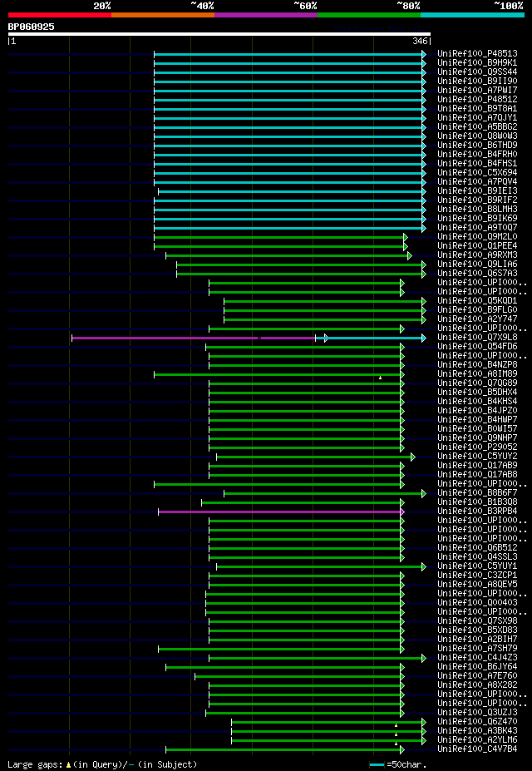
Task: Select the UniRef100_P29052 label
Action: tap(477, 447)
